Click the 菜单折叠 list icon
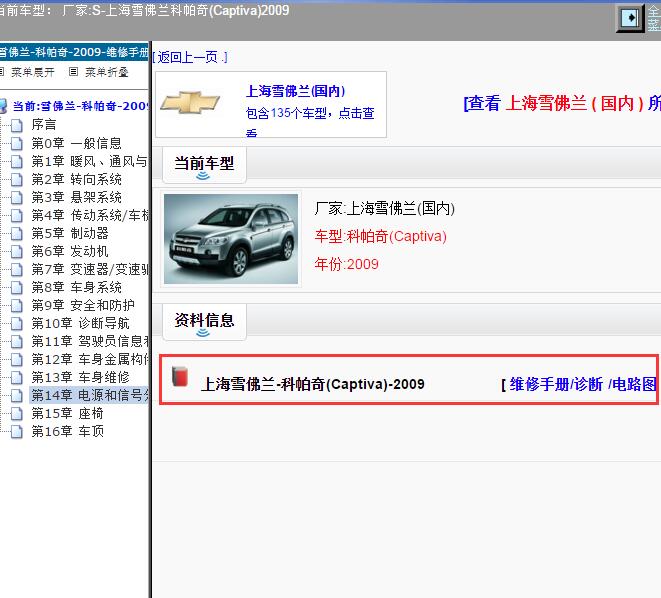Screen dimensions: 661x598 pos(73,72)
